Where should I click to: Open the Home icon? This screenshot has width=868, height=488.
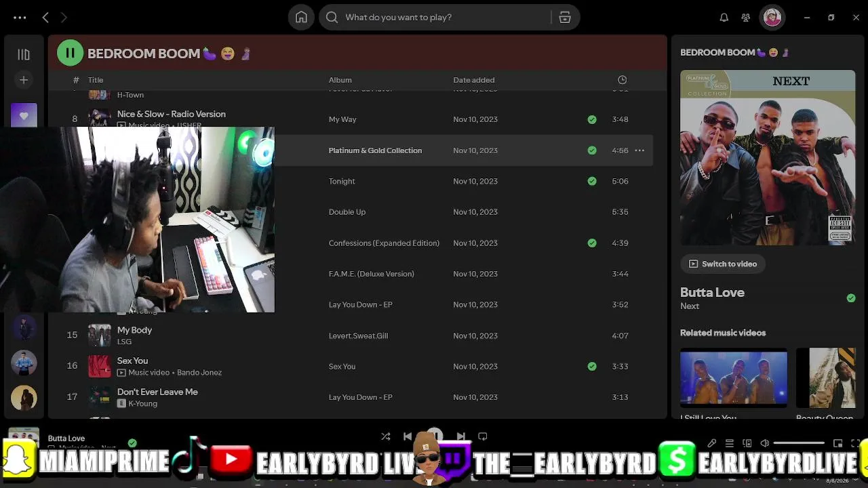(301, 18)
